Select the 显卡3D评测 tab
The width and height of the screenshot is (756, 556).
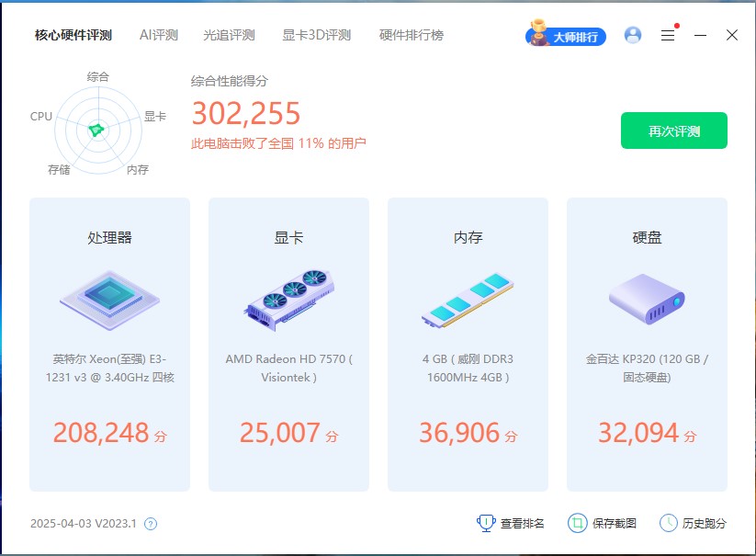coord(316,35)
